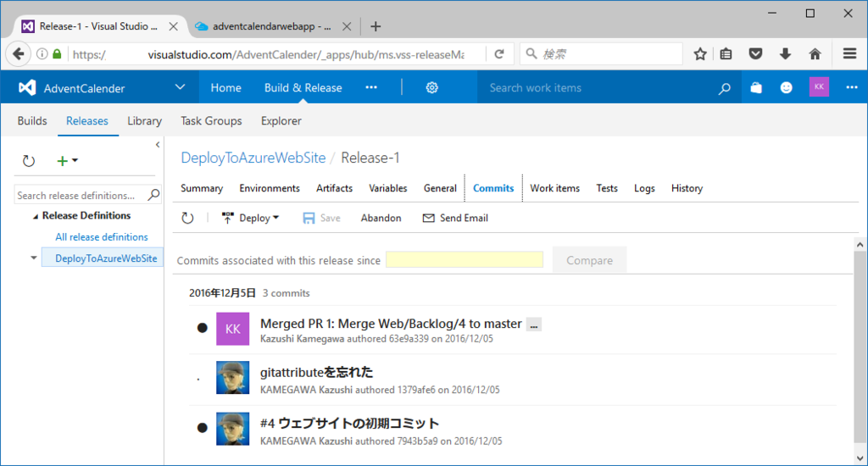Open the browser downloads arrow icon
This screenshot has height=466, width=868.
click(785, 53)
